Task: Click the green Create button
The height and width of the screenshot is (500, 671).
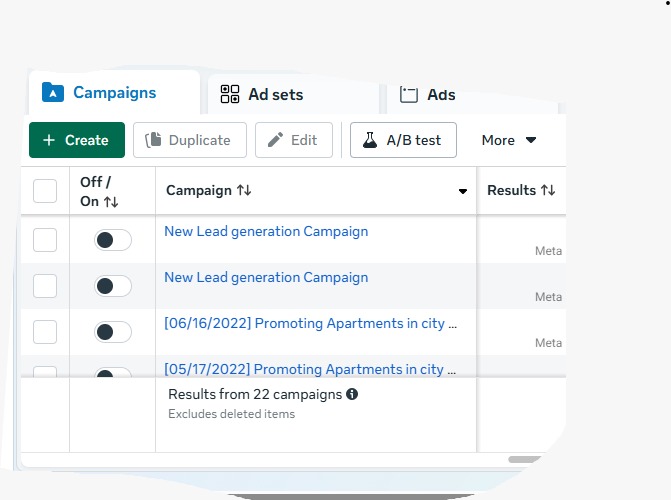Action: click(x=77, y=140)
